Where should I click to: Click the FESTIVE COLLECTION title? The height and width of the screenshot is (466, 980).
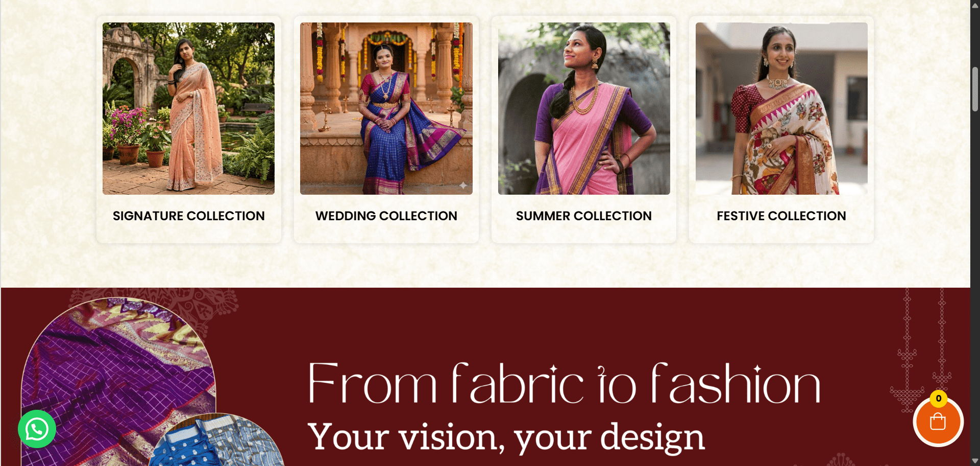781,216
